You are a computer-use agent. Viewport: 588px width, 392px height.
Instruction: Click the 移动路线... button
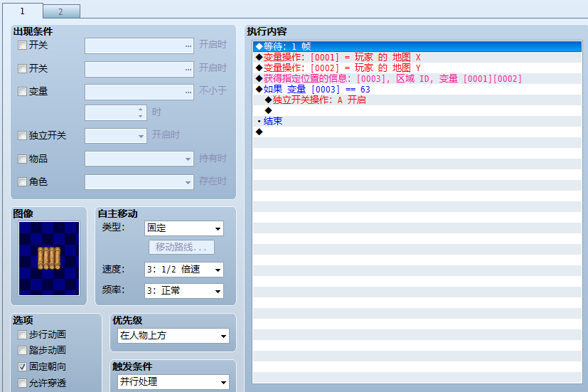(181, 247)
